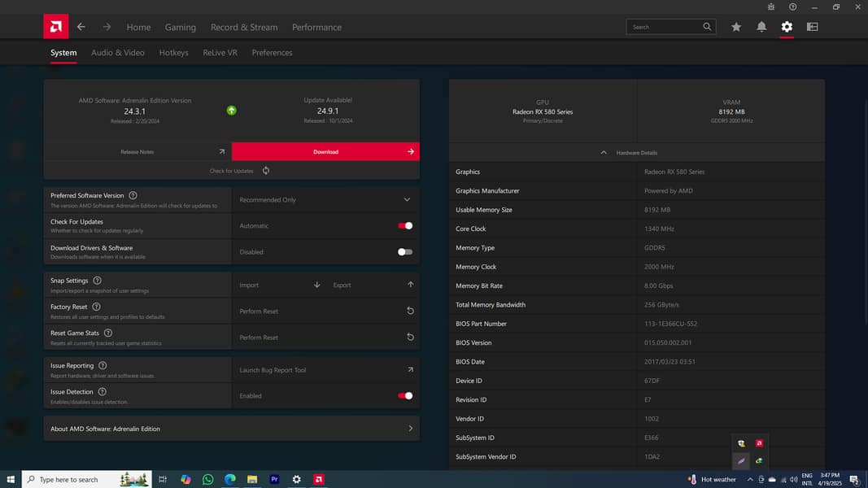Screen dimensions: 868x488
Task: Disable Issue Detection switch
Action: pos(405,395)
